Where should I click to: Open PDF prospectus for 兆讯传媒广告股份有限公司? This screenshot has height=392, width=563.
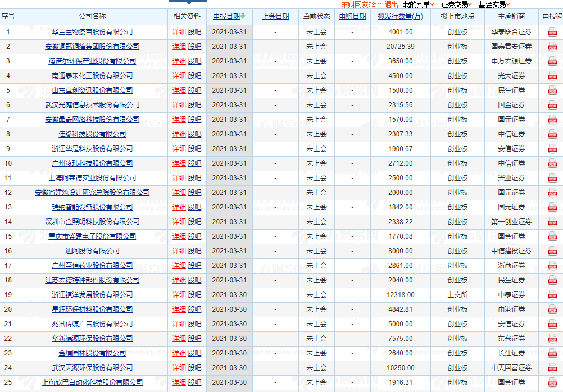point(552,324)
